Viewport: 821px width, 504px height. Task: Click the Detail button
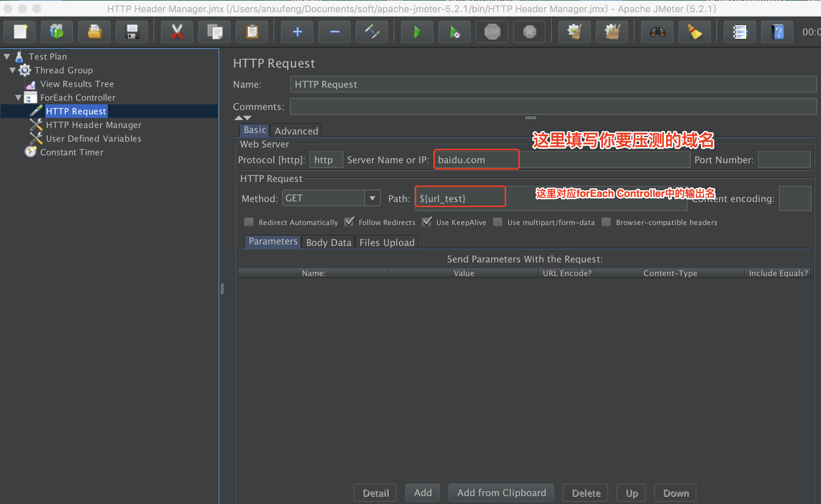[375, 492]
